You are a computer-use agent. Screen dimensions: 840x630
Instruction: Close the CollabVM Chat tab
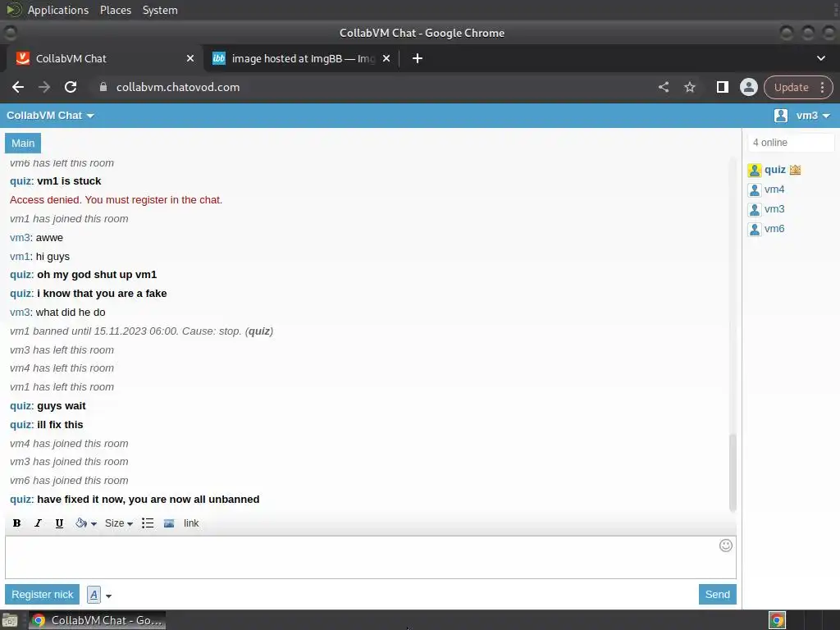(190, 58)
